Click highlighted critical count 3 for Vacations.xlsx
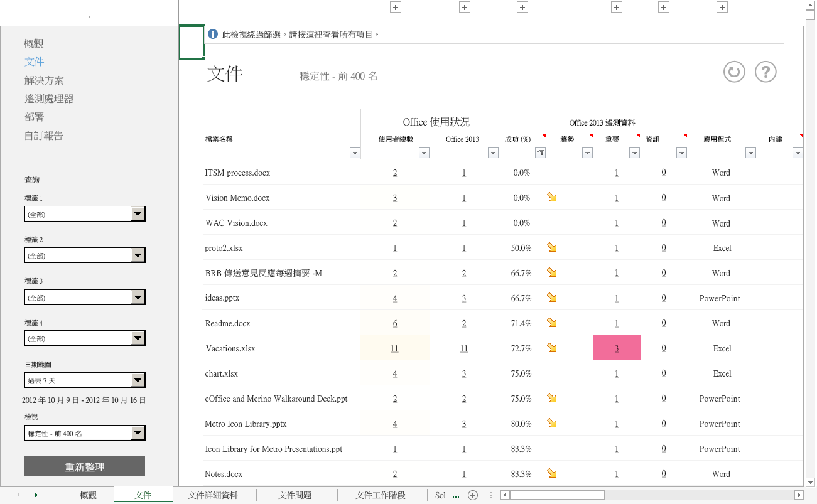The height and width of the screenshot is (504, 817). pyautogui.click(x=617, y=348)
